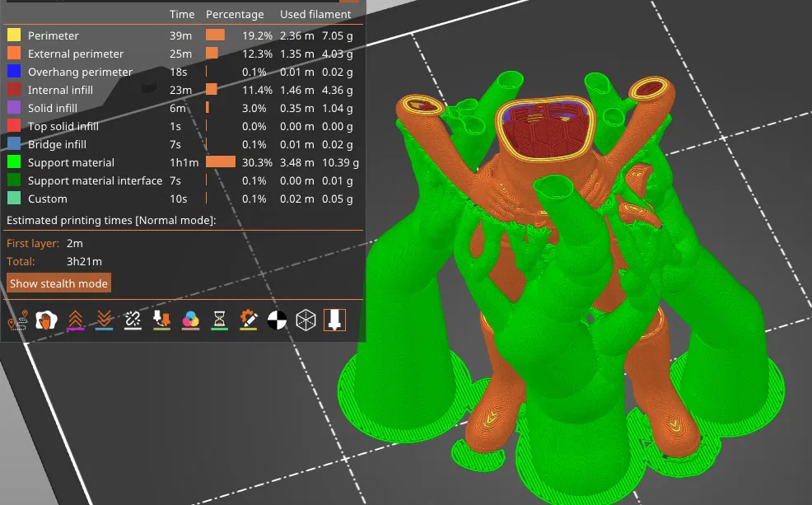
Task: Toggle Travel moves visibility icon
Action: pyautogui.click(x=17, y=320)
